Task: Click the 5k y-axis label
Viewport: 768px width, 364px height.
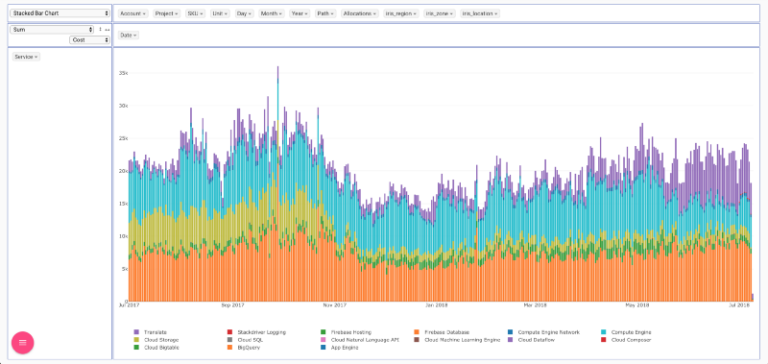Action: (124, 268)
